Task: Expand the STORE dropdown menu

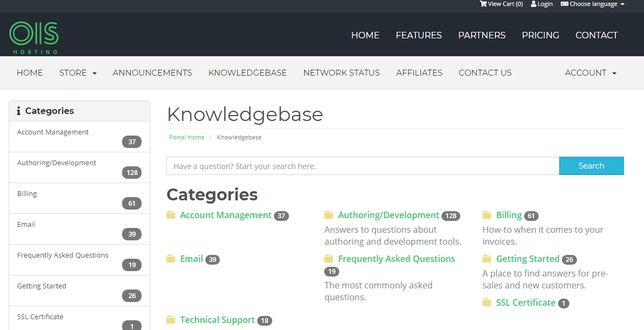Action: pyautogui.click(x=78, y=73)
